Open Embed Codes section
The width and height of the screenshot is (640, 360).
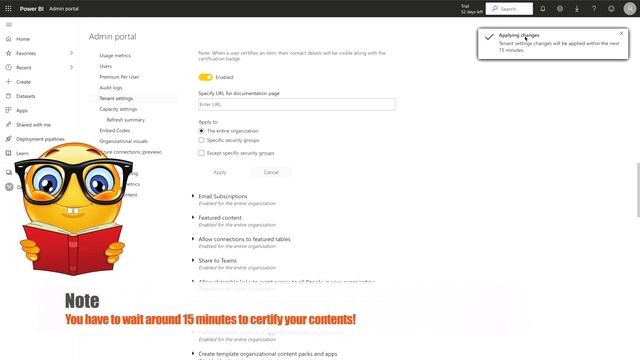(x=115, y=130)
